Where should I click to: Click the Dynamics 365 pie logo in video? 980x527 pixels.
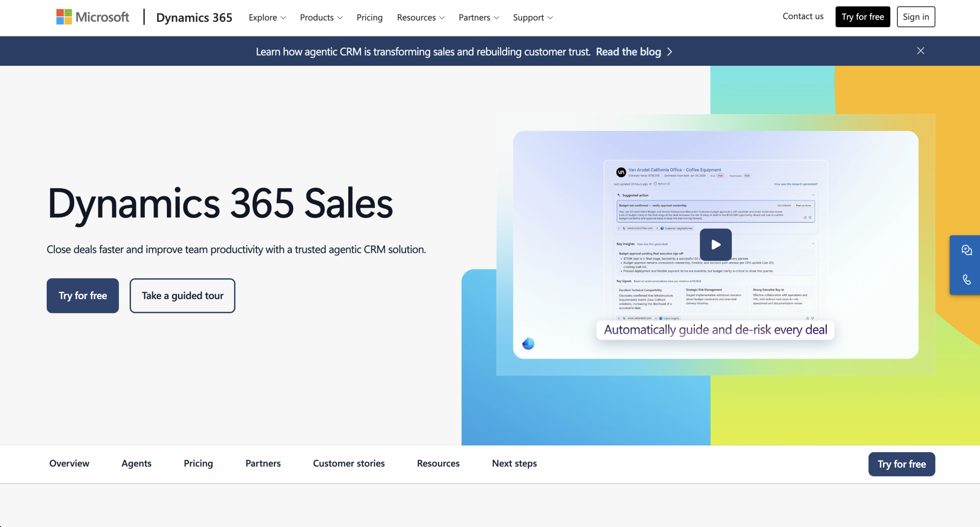tap(528, 344)
